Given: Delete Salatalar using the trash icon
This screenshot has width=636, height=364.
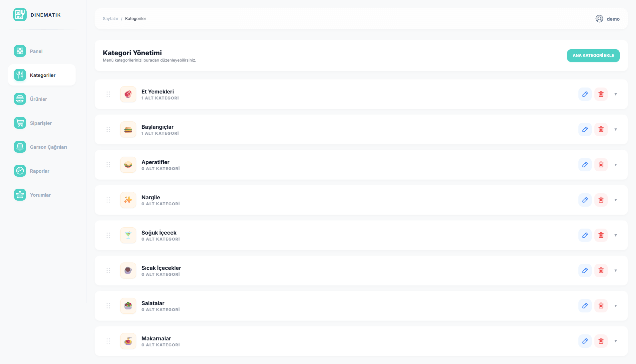Looking at the screenshot, I should 601,306.
